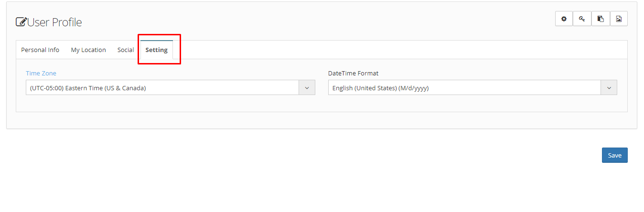Open the image file icon button
The height and width of the screenshot is (212, 644).
[x=619, y=19]
